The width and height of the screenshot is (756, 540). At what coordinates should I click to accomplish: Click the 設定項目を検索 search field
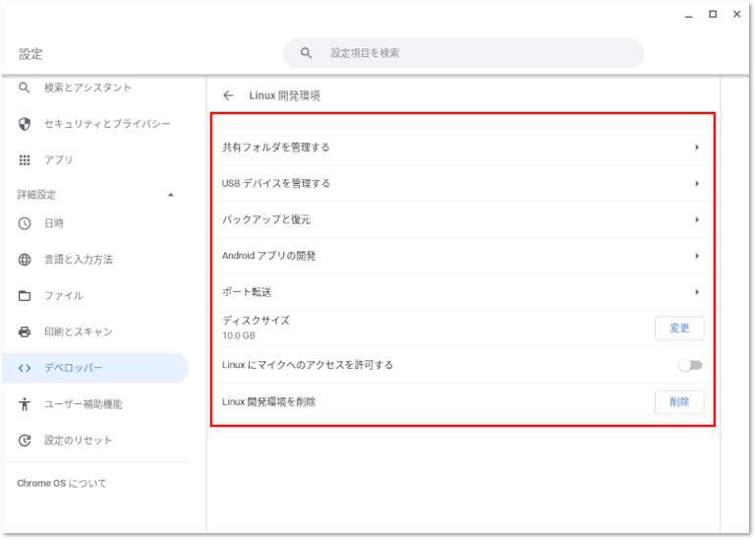click(472, 53)
